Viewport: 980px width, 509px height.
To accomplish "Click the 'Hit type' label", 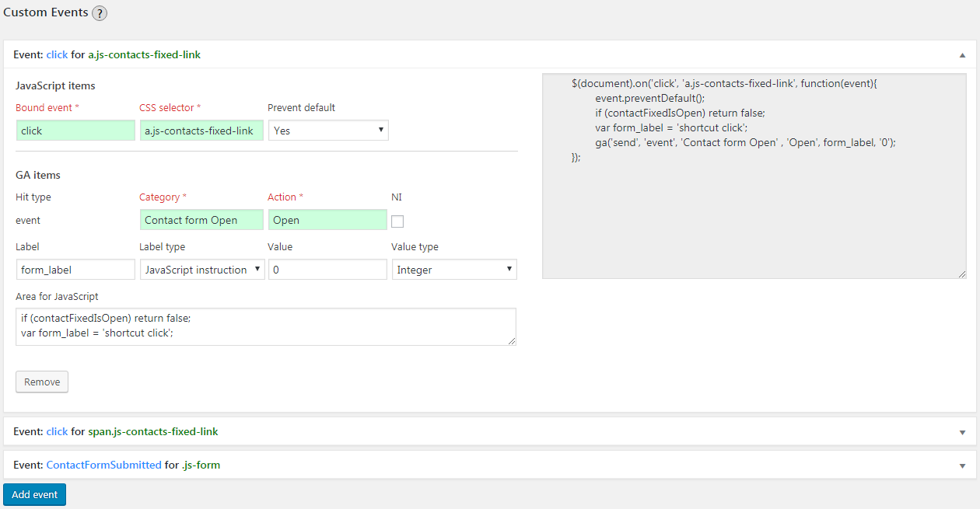I will pos(33,197).
